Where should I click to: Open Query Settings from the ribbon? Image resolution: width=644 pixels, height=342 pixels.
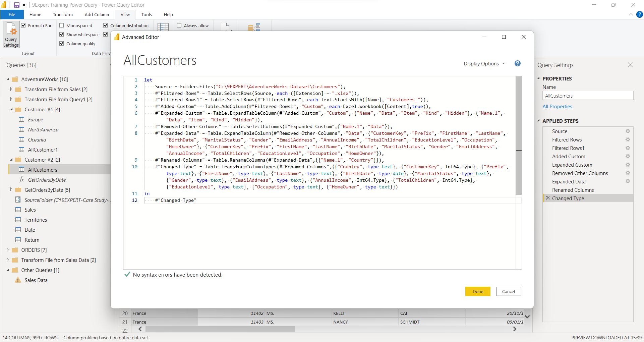coord(11,34)
